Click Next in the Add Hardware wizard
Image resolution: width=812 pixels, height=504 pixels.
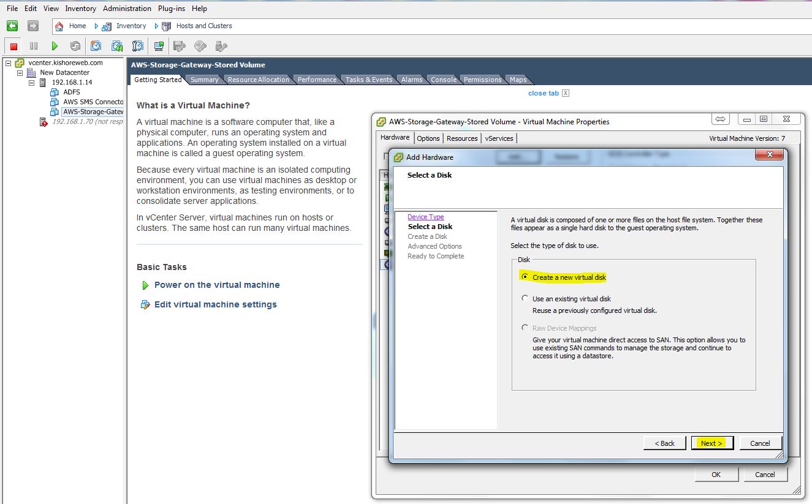click(x=711, y=443)
